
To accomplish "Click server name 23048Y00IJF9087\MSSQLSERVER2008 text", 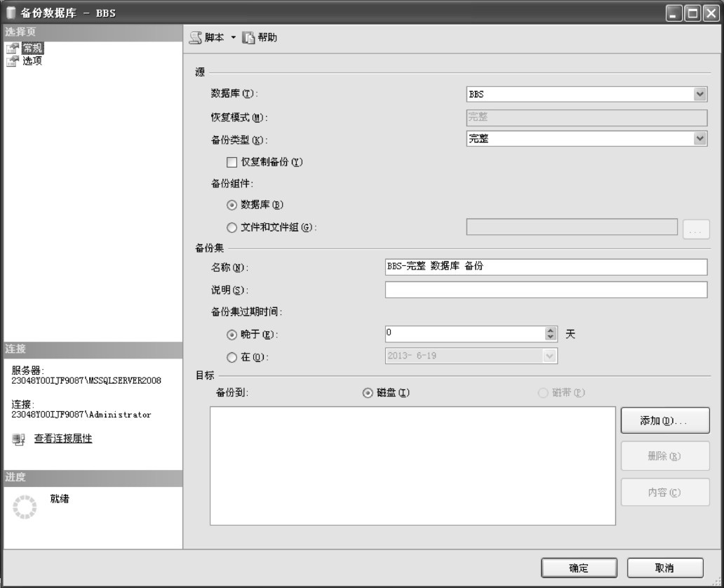I will click(x=86, y=380).
